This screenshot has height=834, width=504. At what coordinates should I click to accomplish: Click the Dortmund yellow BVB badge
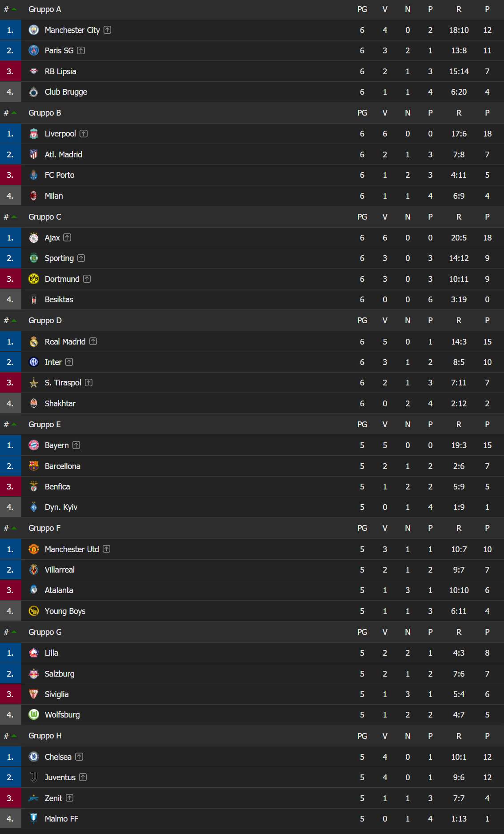pos(34,279)
